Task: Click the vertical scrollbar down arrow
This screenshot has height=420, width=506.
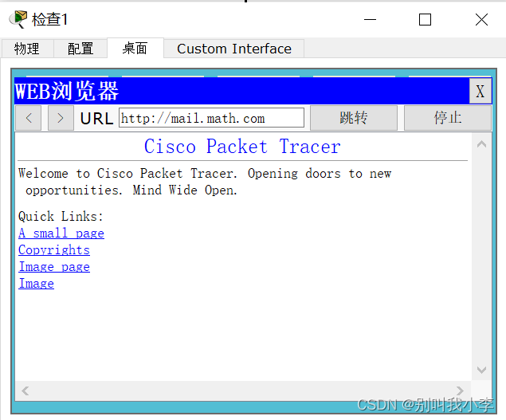Action: 481,370
